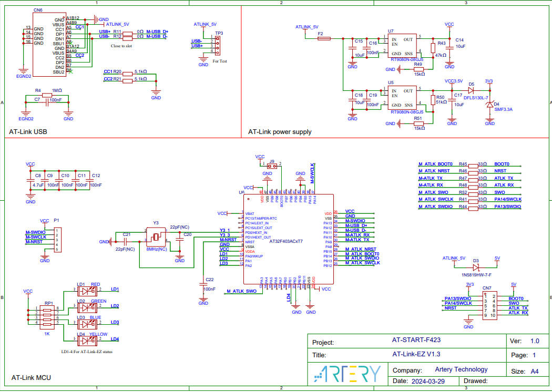Screen dimensions: 552x392
Task: Select the P1 header connector symbol
Action: pos(58,240)
